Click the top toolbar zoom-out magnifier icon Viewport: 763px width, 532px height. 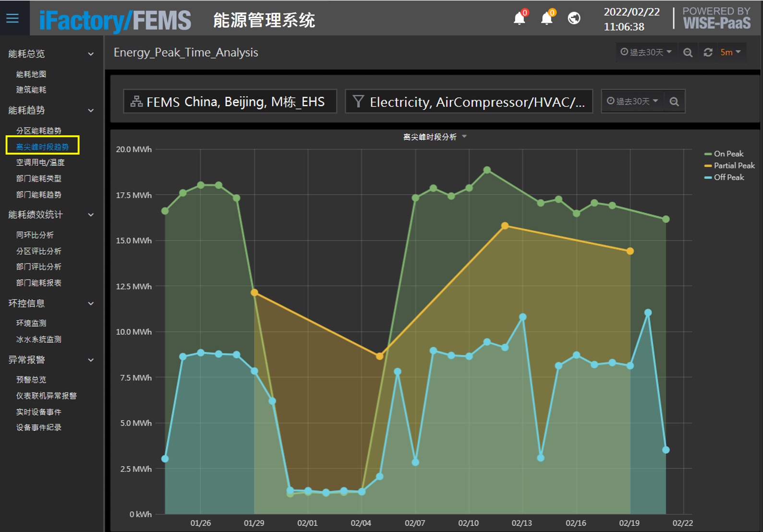pyautogui.click(x=688, y=52)
